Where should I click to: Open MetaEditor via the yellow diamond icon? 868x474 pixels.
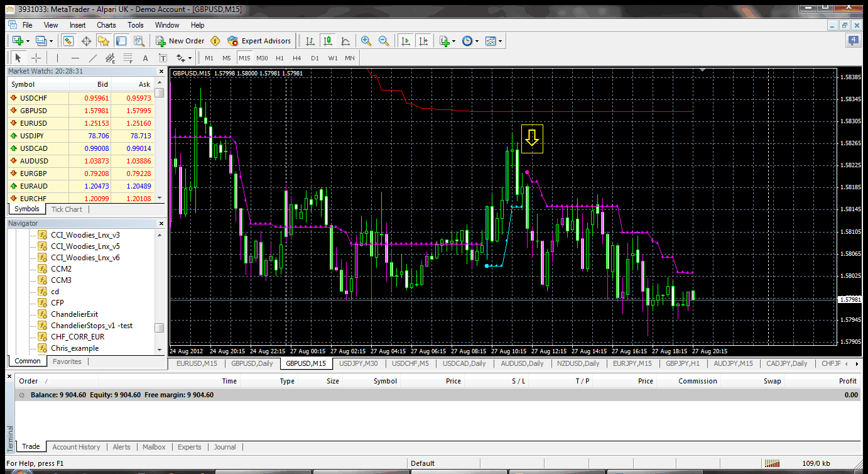[215, 41]
